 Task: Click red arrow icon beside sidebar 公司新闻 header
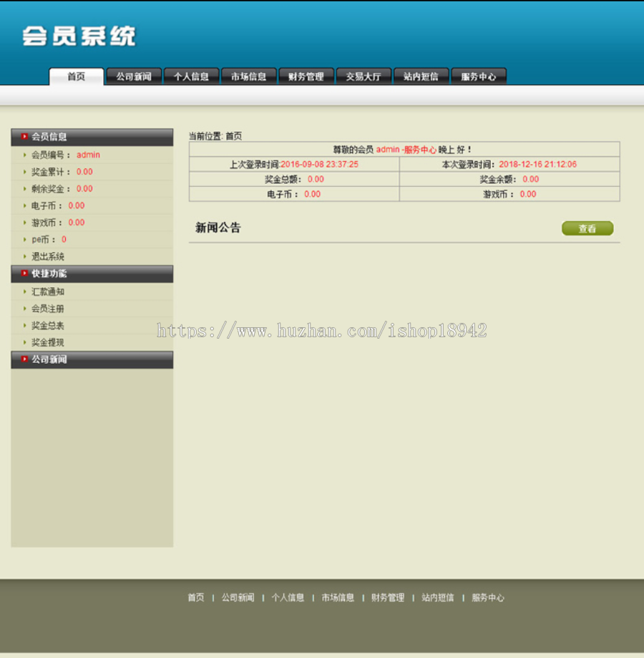coord(24,359)
